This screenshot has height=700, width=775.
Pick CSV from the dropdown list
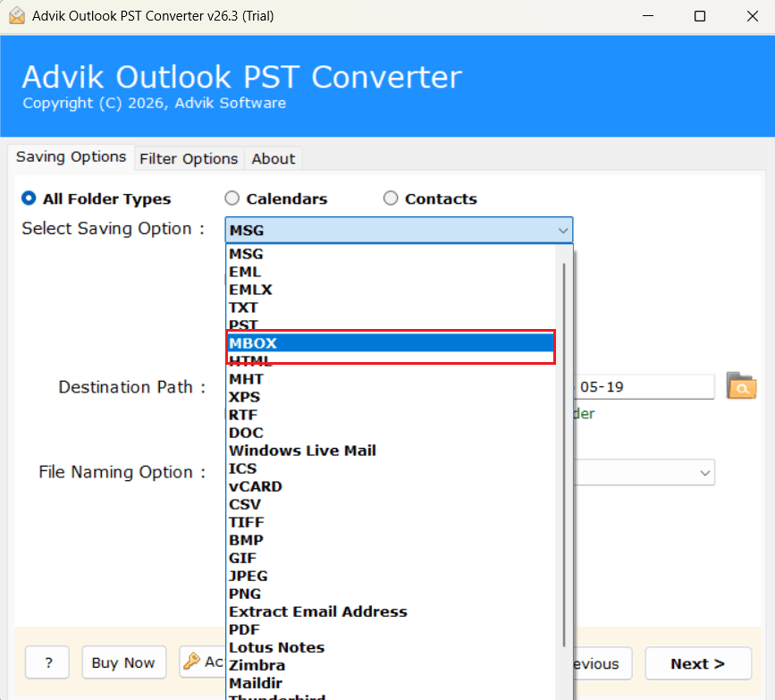[x=391, y=504]
